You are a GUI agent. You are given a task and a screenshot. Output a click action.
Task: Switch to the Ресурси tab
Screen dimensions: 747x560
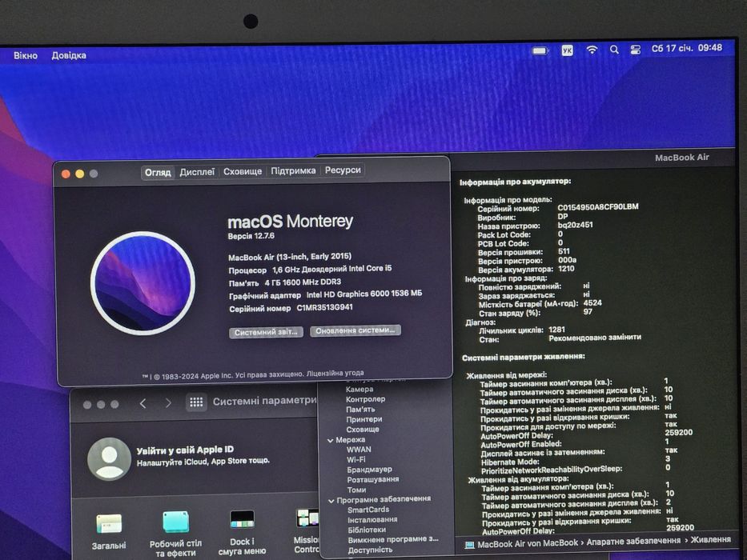click(343, 170)
